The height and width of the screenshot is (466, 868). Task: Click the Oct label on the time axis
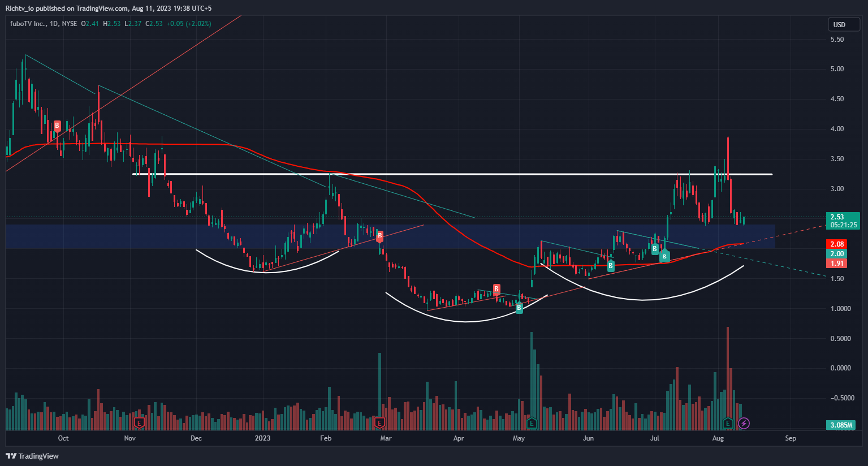tap(63, 438)
